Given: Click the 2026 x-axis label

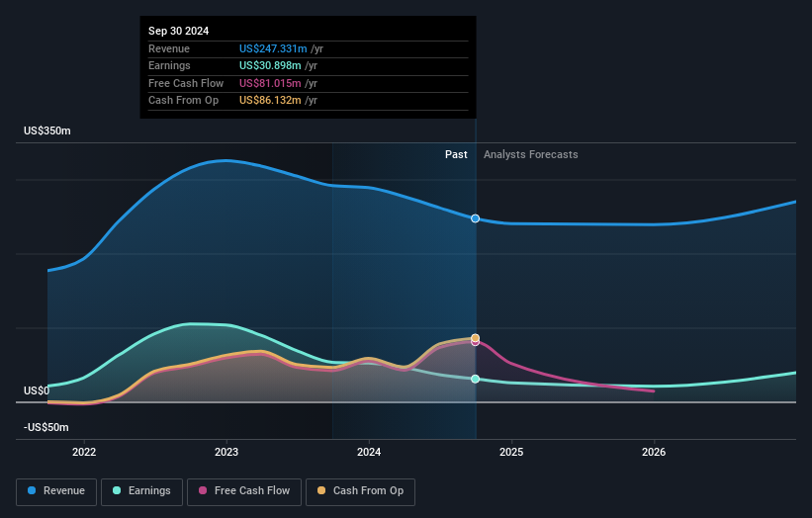Looking at the screenshot, I should click(654, 452).
